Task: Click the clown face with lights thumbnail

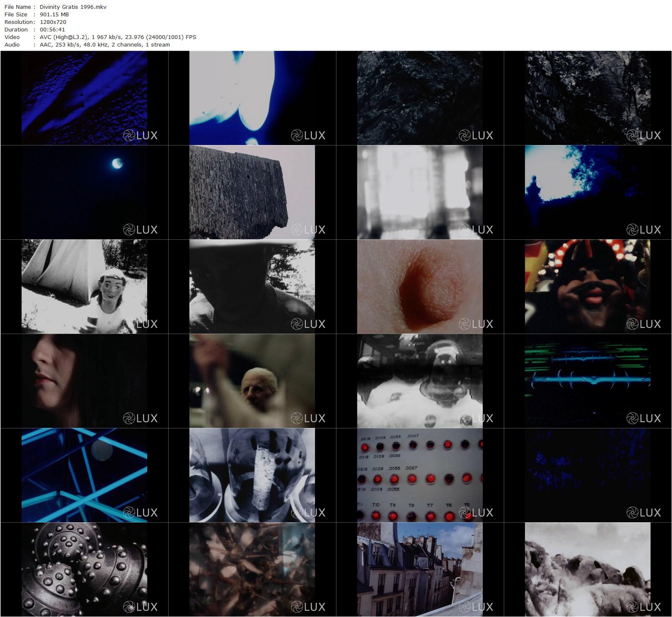Action: pos(588,287)
